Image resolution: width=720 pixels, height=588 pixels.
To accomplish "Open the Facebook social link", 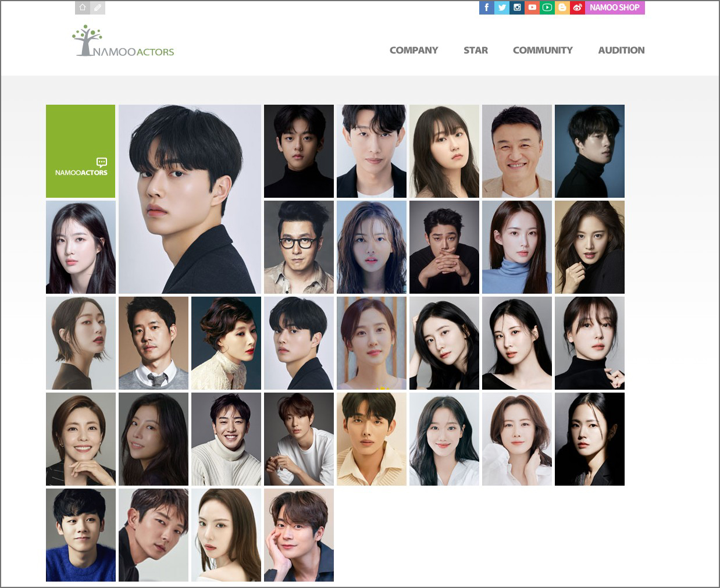I will [x=487, y=8].
